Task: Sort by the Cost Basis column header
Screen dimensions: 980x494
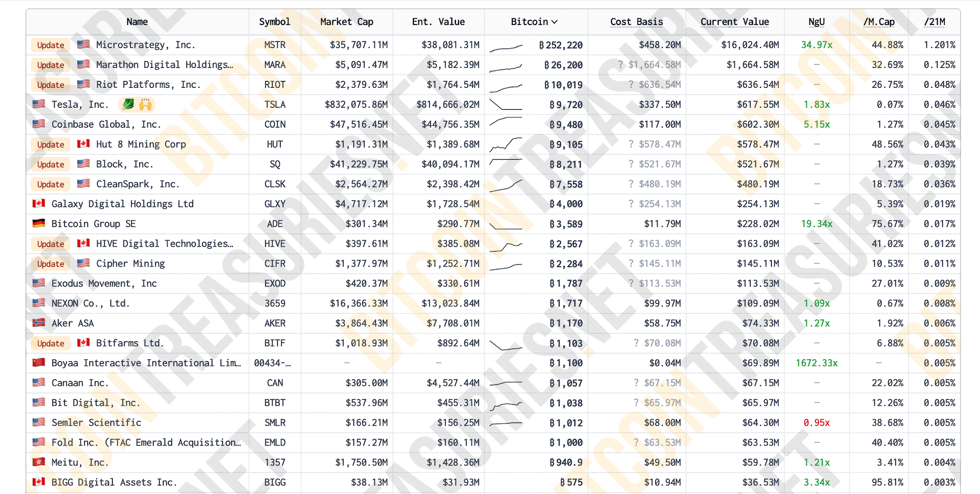Action: point(636,22)
